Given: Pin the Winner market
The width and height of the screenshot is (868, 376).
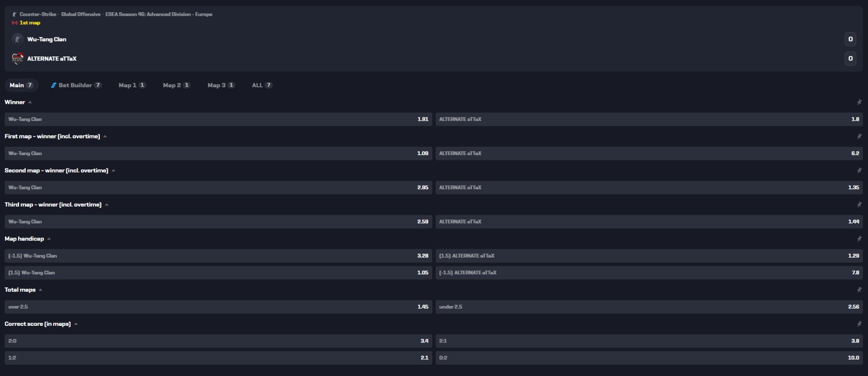Looking at the screenshot, I should (x=859, y=102).
